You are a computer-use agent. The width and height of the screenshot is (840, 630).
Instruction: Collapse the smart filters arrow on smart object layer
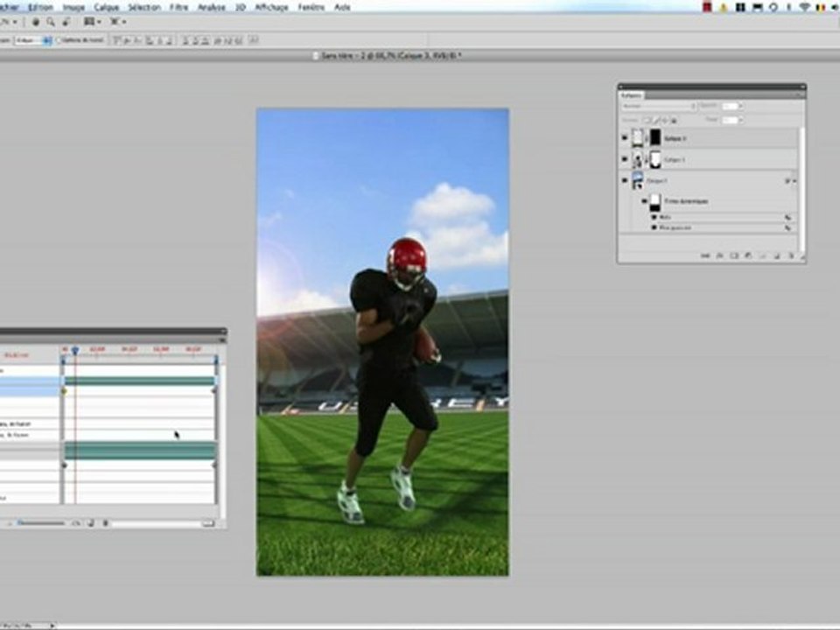(x=794, y=182)
